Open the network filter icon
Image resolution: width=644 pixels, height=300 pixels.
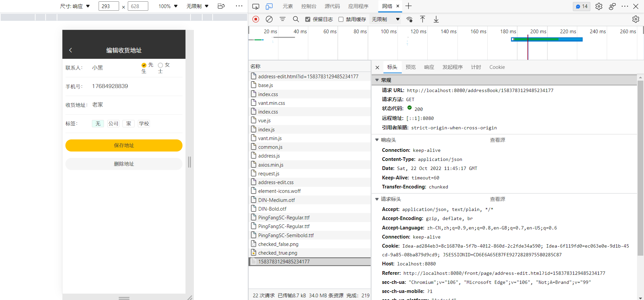(282, 19)
